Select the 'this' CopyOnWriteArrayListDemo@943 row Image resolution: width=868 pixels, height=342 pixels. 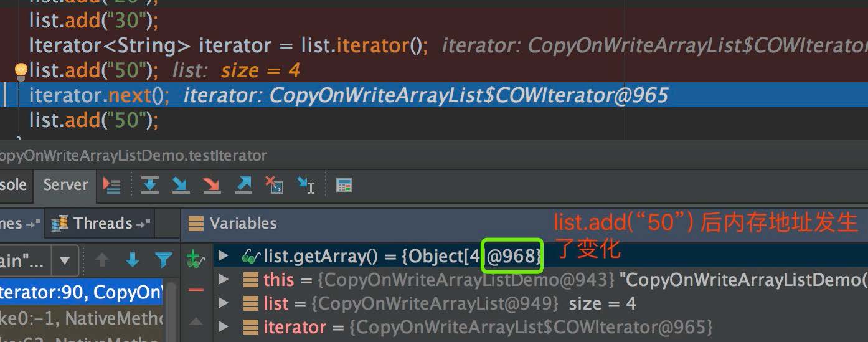point(540,280)
